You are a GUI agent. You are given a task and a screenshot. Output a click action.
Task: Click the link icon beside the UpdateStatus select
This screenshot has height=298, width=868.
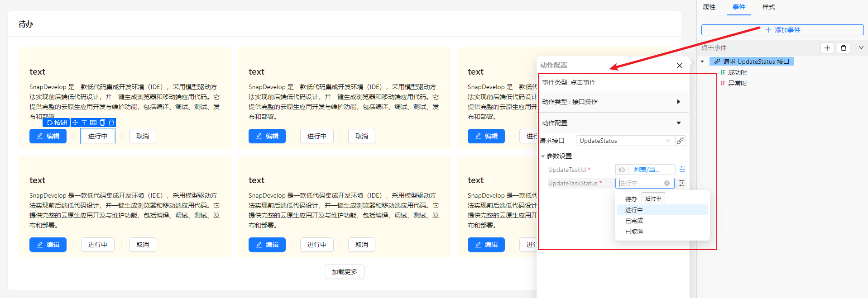point(680,141)
